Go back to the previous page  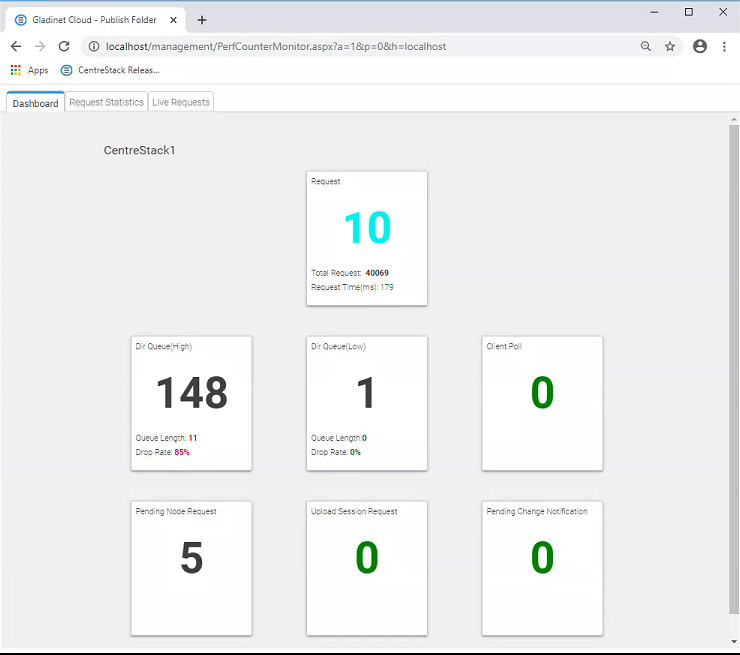pyautogui.click(x=16, y=46)
